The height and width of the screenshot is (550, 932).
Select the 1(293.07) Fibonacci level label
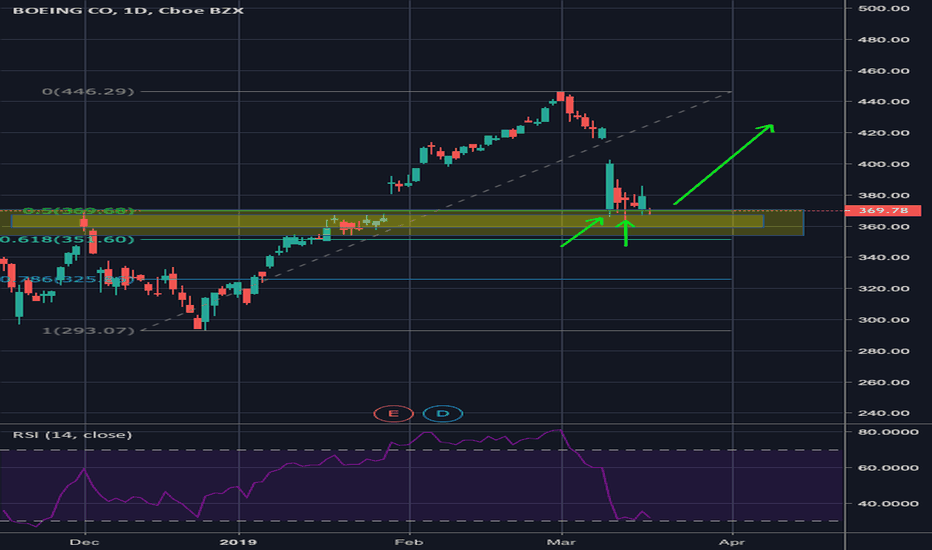[88, 330]
